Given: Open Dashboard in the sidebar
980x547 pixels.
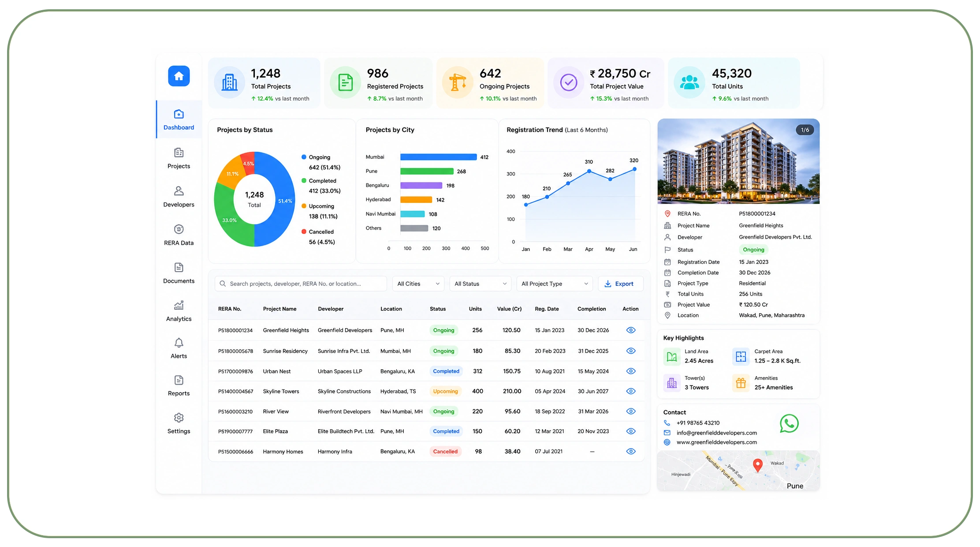Looking at the screenshot, I should pos(179,120).
